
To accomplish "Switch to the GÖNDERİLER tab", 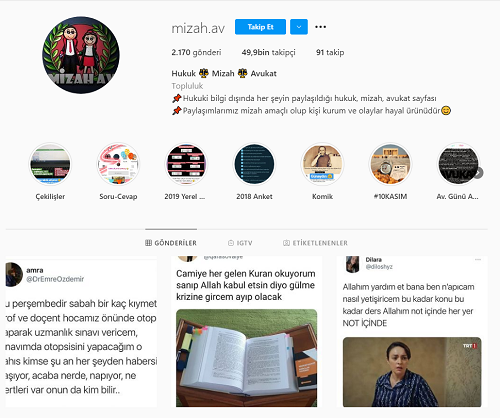I will click(171, 243).
